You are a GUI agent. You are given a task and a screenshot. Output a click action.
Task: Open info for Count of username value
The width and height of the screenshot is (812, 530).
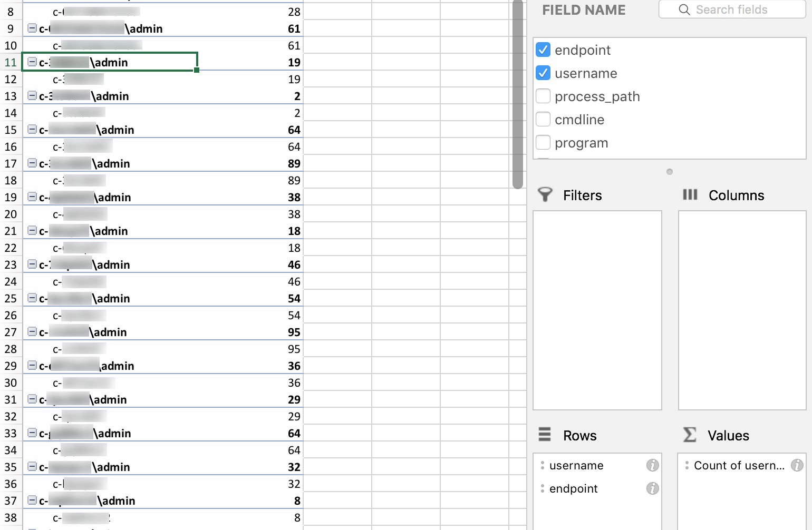pyautogui.click(x=797, y=465)
